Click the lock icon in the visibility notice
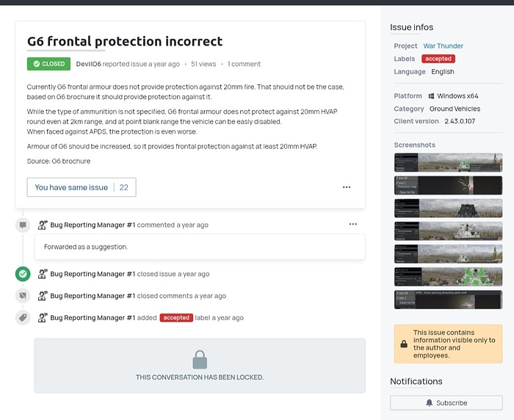The height and width of the screenshot is (420, 514). tap(404, 344)
